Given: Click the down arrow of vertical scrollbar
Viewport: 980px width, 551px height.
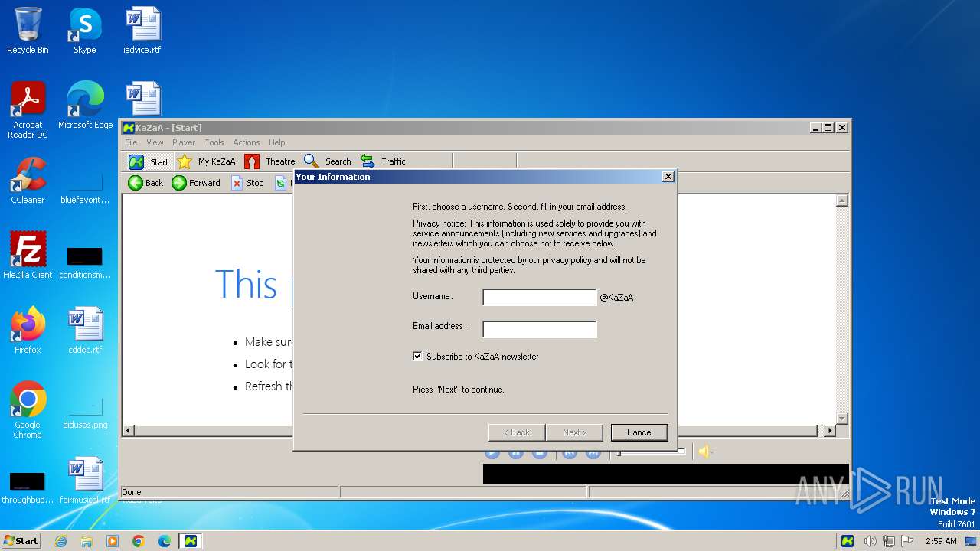Looking at the screenshot, I should click(x=842, y=419).
